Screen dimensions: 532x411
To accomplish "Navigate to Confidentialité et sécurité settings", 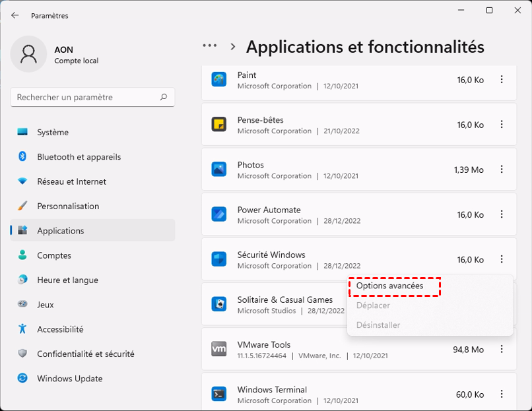I will click(85, 354).
